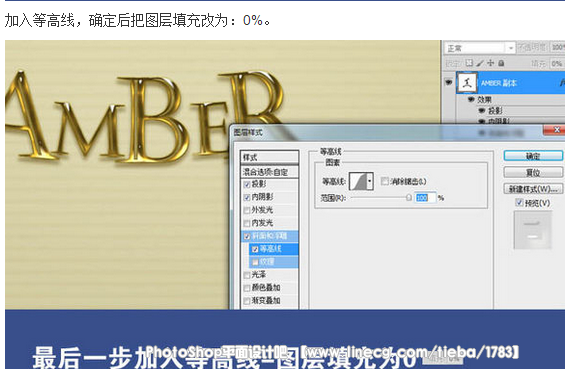Toggle visibility of 效果 effects group
Viewport: 569px width, 369px height.
click(x=471, y=99)
